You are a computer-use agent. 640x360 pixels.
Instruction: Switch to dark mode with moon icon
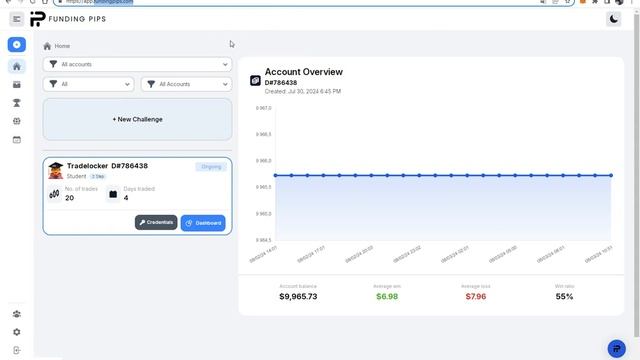613,19
